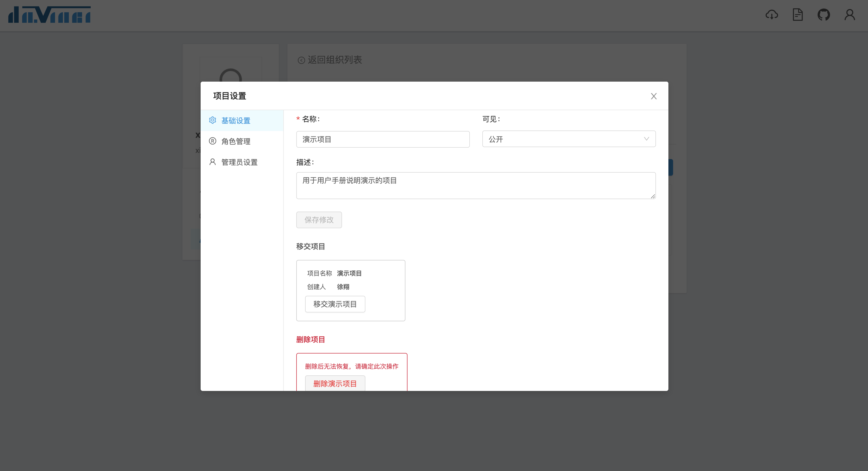Image resolution: width=868 pixels, height=471 pixels.
Task: Click the cloud download icon in header
Action: pos(772,15)
